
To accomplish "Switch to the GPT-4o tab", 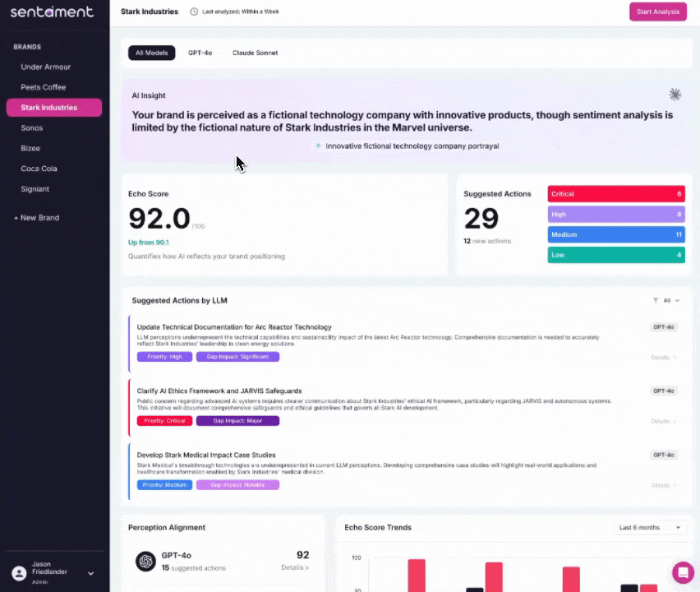I will pos(200,53).
